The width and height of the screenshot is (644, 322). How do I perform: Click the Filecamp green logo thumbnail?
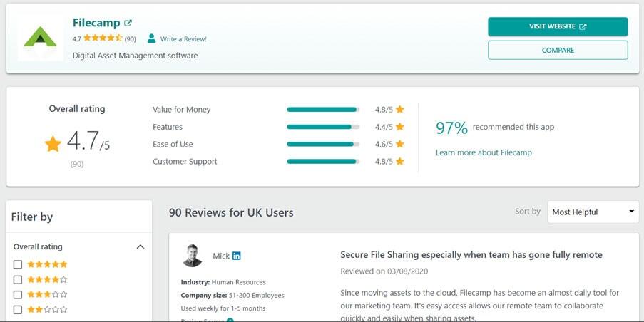click(40, 38)
